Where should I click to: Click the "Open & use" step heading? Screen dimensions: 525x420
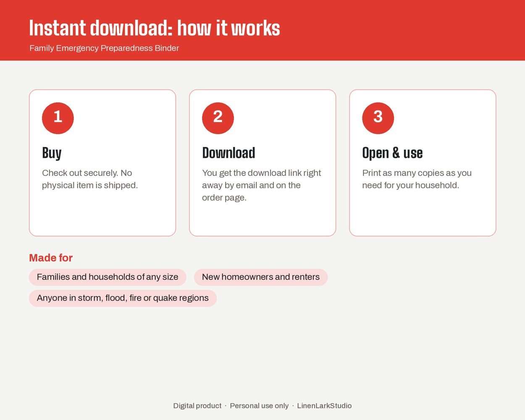coord(392,153)
